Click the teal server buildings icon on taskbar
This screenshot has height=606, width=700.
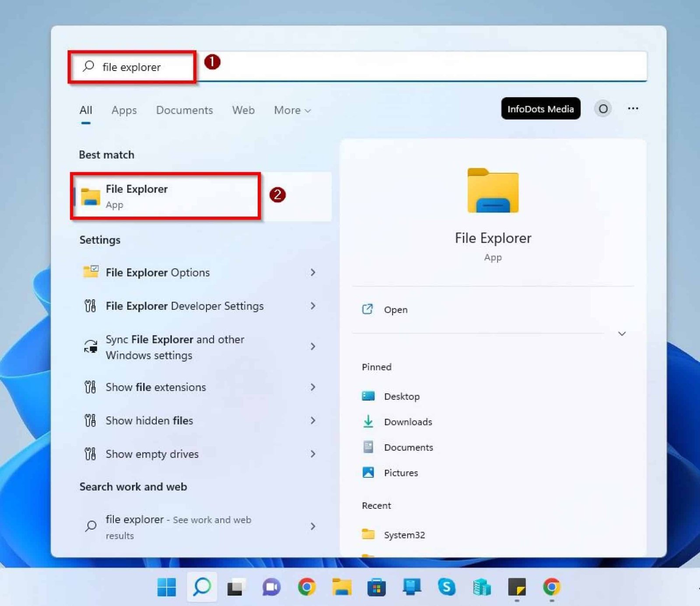[482, 587]
